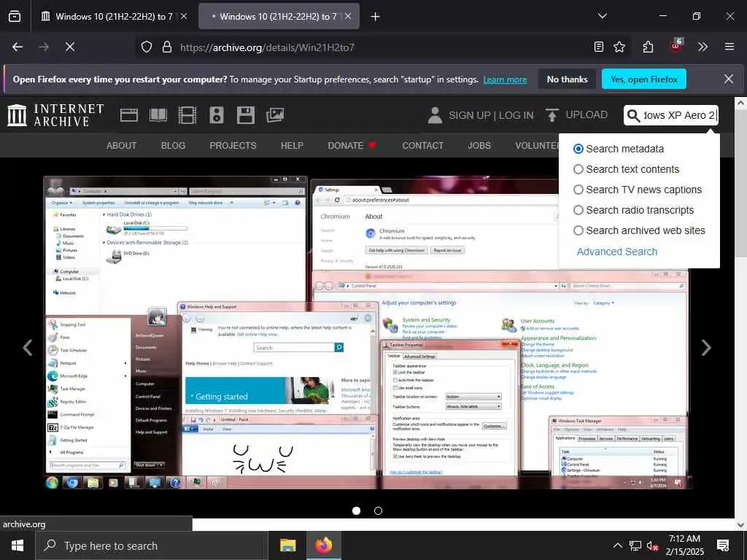Click the user avatar icon

point(435,115)
